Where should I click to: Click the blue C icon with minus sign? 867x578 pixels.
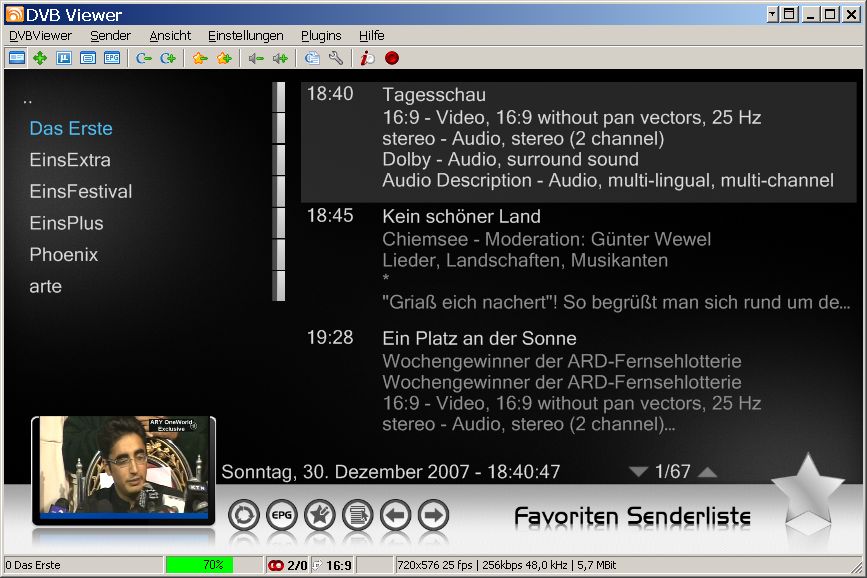(144, 58)
